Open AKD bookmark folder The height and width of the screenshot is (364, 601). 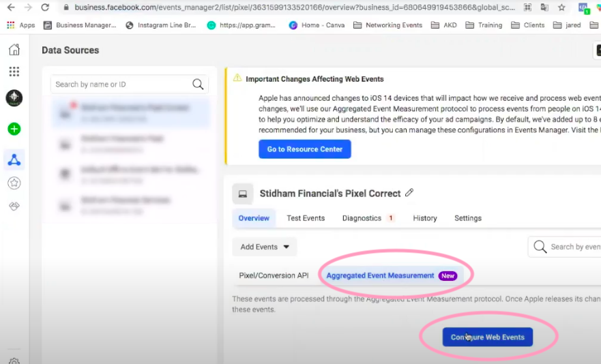pos(444,25)
